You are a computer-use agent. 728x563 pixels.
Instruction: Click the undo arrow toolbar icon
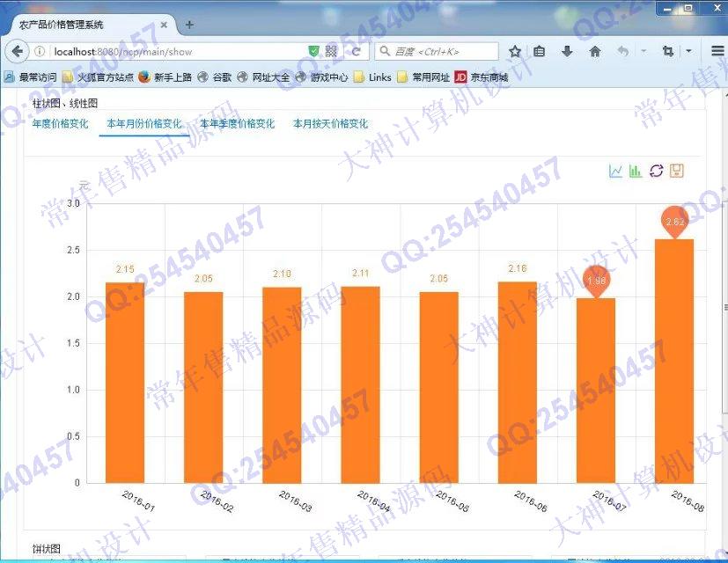click(623, 52)
